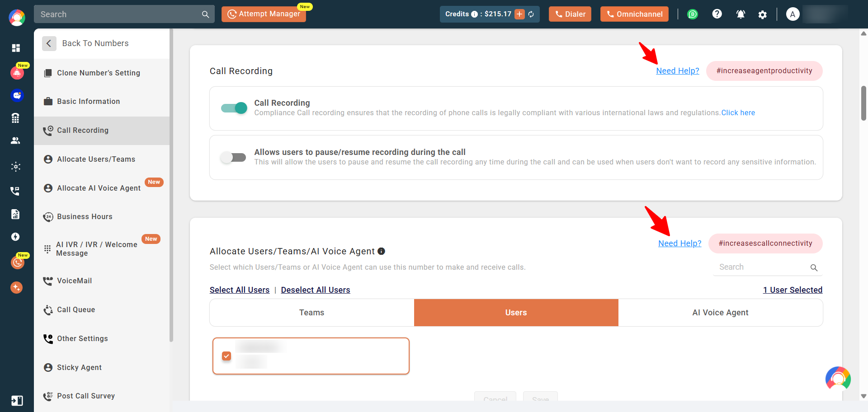This screenshot has width=868, height=412.
Task: Click the app logo at top left
Action: click(x=17, y=18)
